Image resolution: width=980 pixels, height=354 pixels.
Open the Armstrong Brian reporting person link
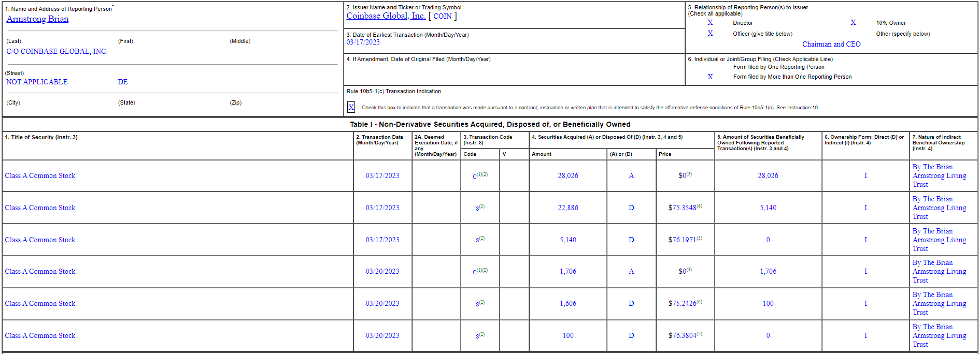pos(37,19)
